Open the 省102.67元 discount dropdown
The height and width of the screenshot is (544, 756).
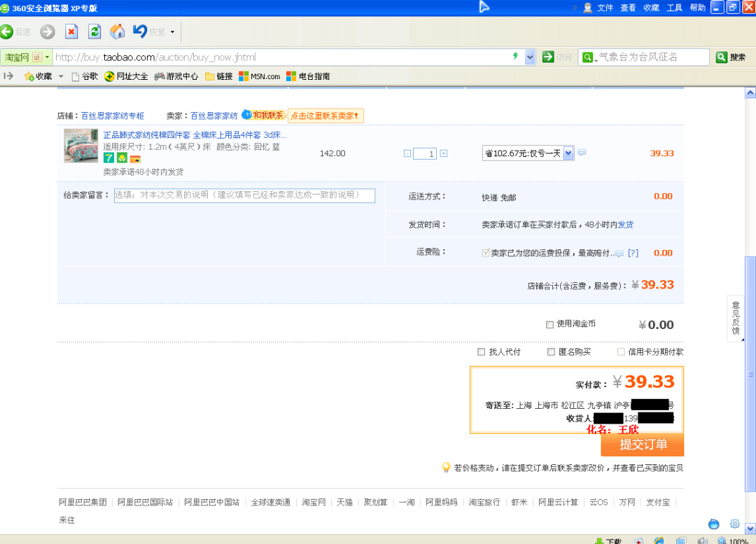click(528, 153)
